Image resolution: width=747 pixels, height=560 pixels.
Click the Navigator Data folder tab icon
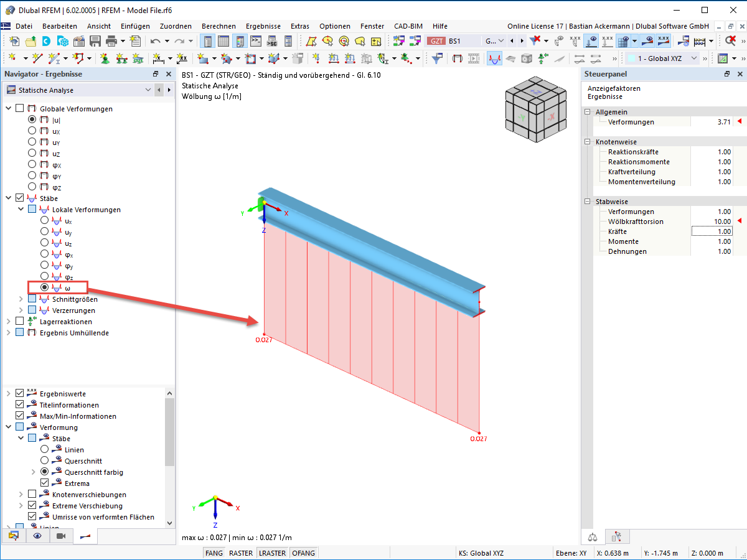tap(14, 536)
